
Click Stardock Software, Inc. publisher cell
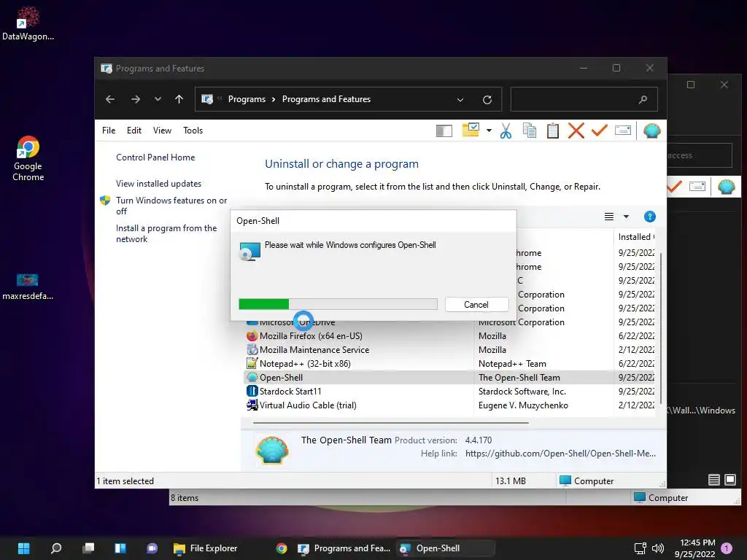[522, 392]
